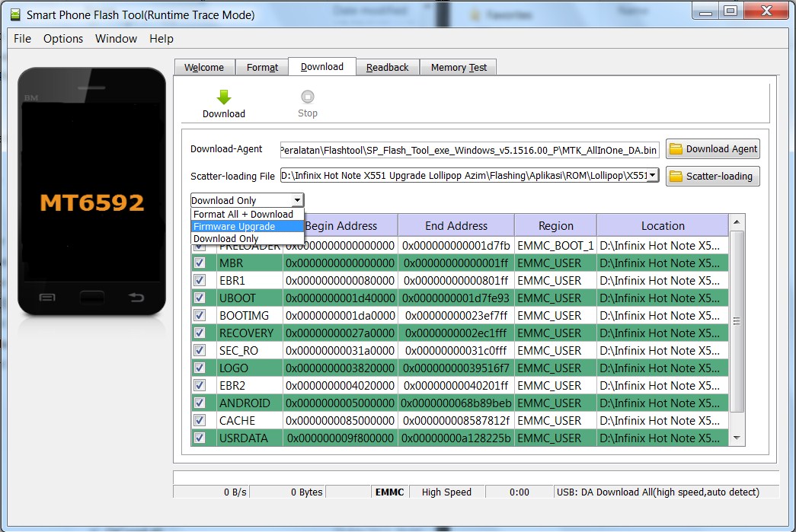Open the File menu

click(x=22, y=39)
